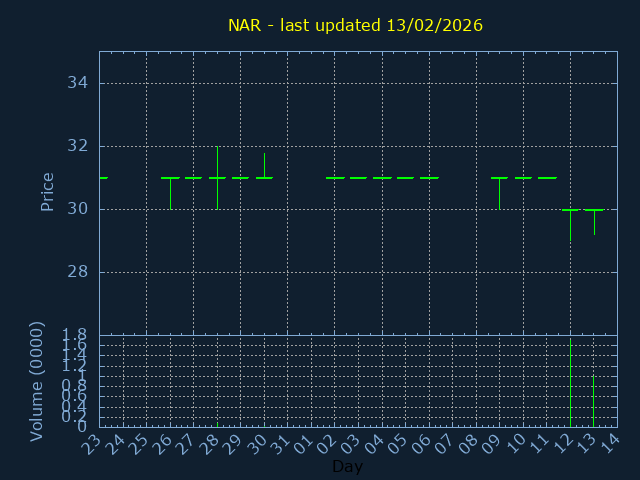The width and height of the screenshot is (640, 480).
Task: Select the 07 day label on x-axis
Action: click(445, 444)
